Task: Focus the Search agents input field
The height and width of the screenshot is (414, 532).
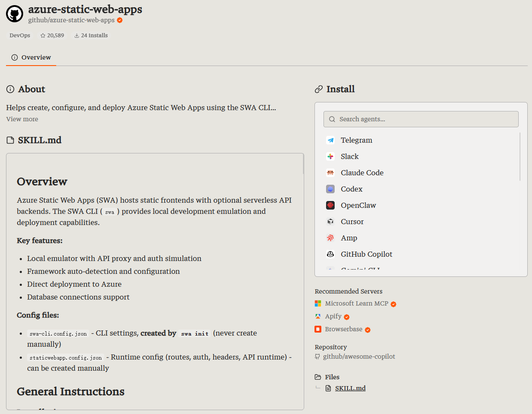Action: [x=421, y=119]
